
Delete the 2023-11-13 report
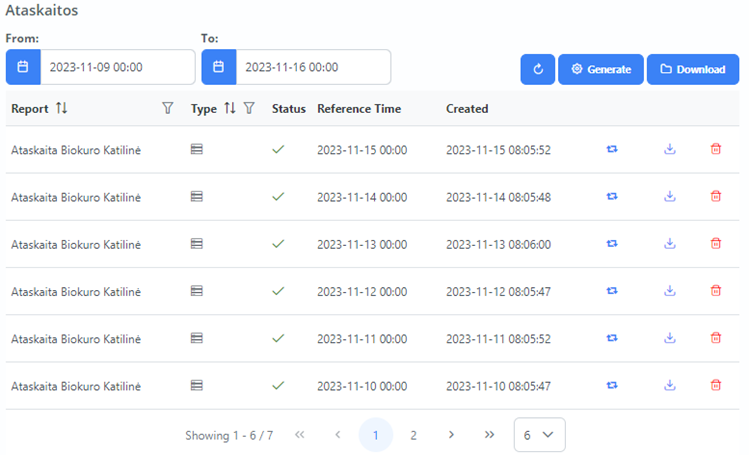coord(715,244)
